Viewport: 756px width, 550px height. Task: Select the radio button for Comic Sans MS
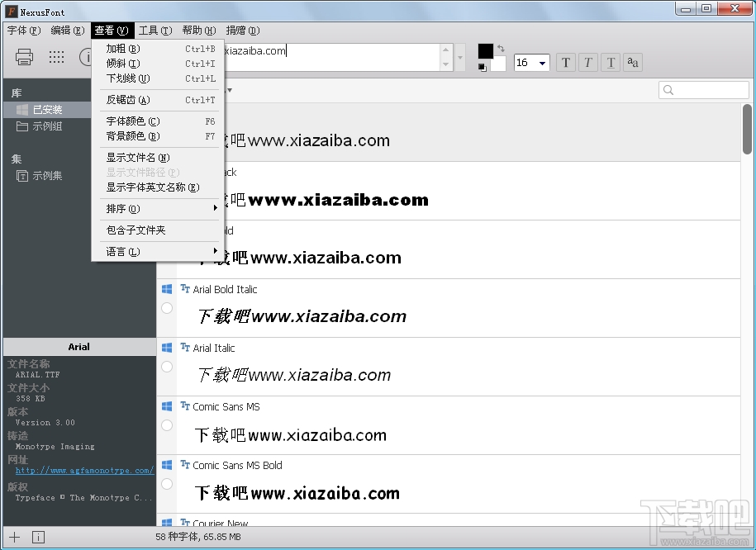tap(166, 424)
